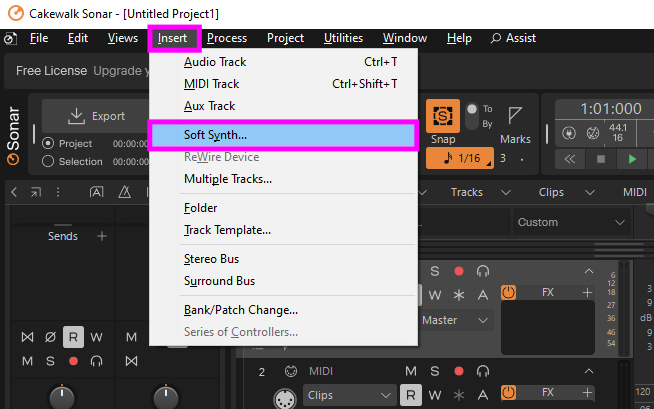Image resolution: width=654 pixels, height=409 pixels.
Task: Arm MIDI track 2 for recording
Action: (459, 371)
